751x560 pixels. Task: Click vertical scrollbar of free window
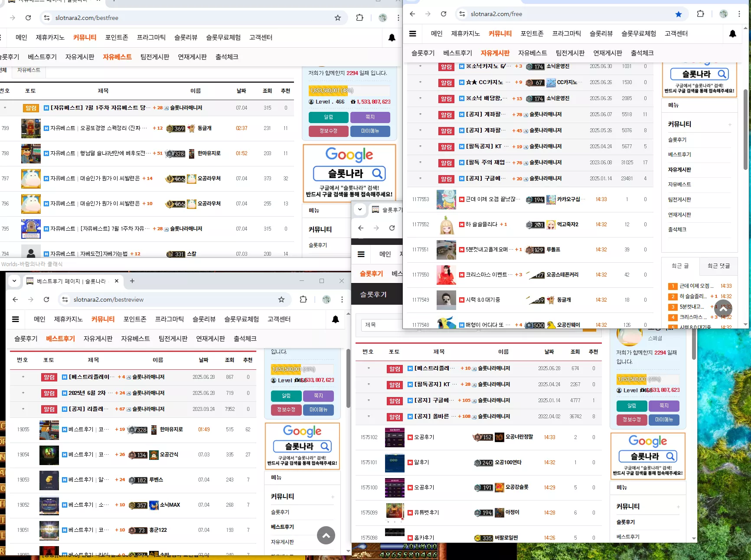point(745,129)
